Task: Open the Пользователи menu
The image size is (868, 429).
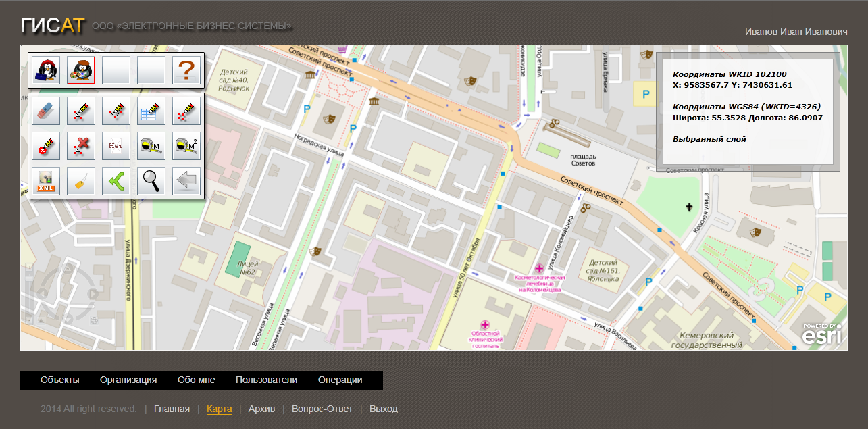Action: 266,380
